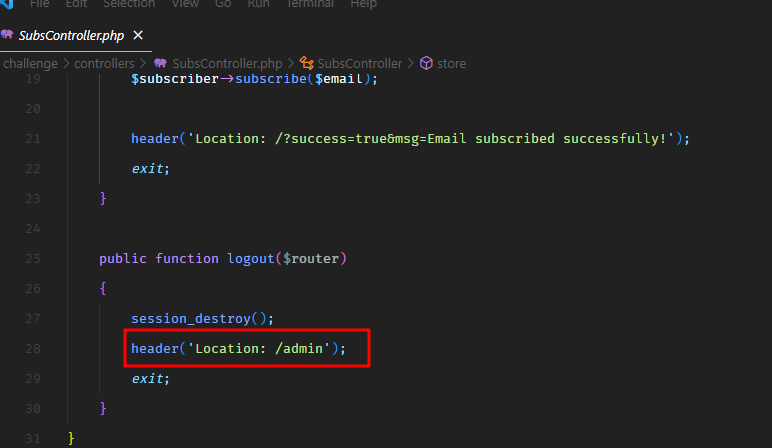Click line number 28 in the gutter
This screenshot has width=772, height=448.
tap(32, 348)
